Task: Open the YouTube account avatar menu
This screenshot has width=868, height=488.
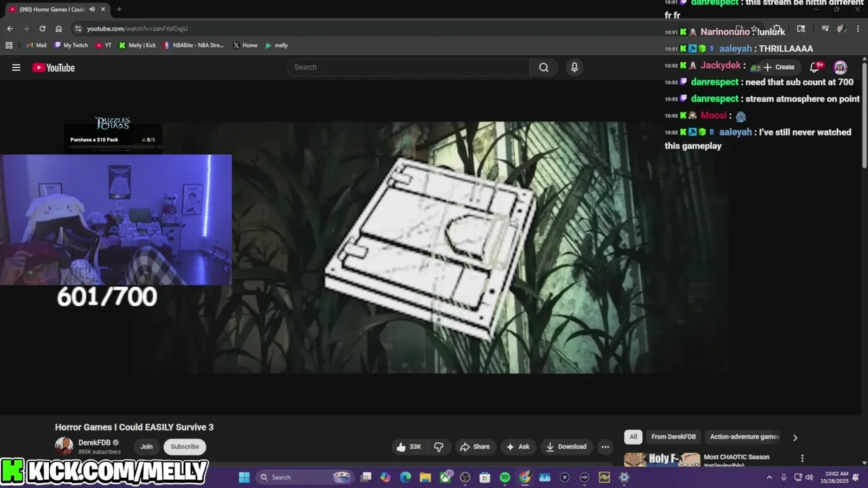Action: (x=840, y=67)
